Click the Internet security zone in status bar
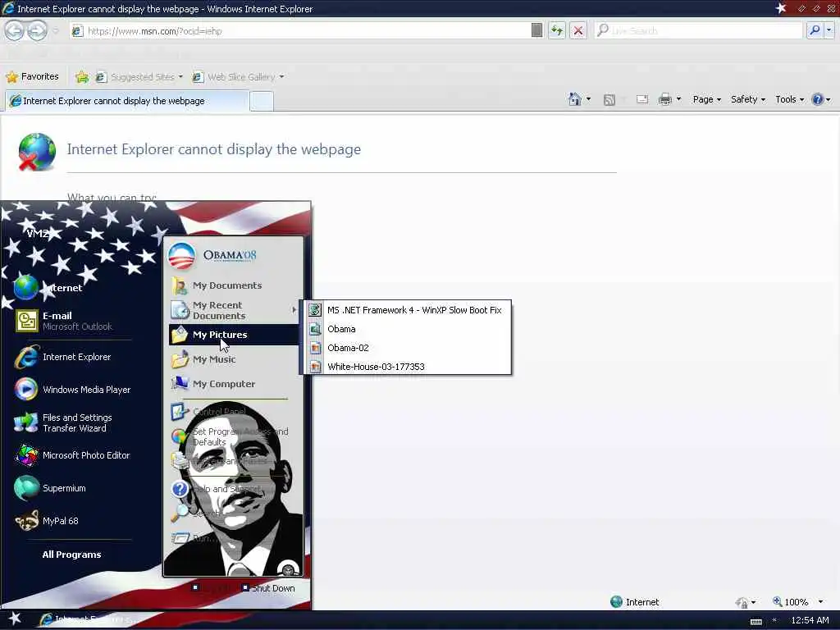 [636, 602]
